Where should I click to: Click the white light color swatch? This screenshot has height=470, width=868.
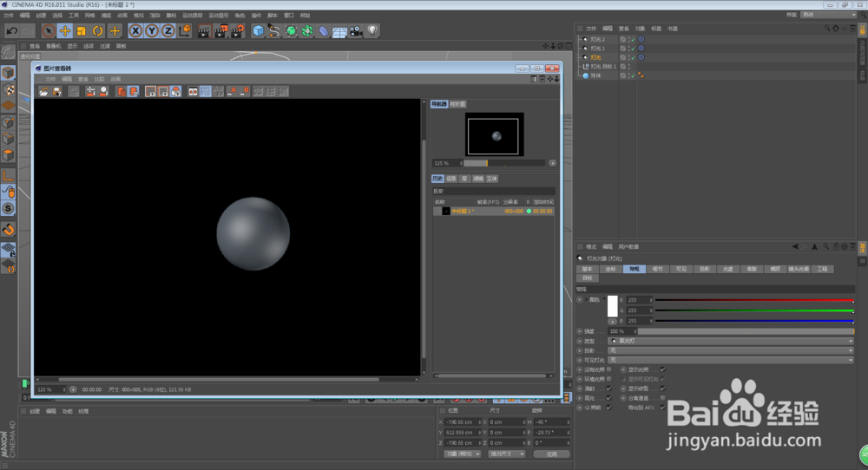[x=612, y=306]
